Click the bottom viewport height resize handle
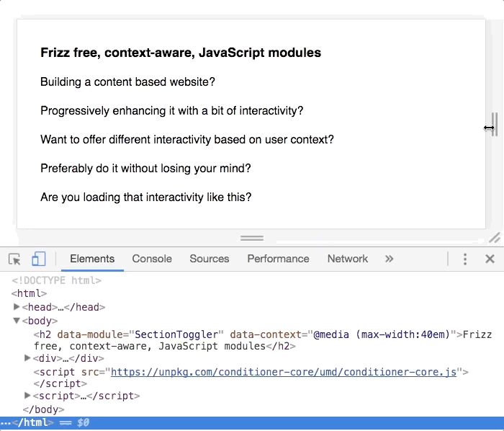The image size is (504, 431). click(251, 238)
